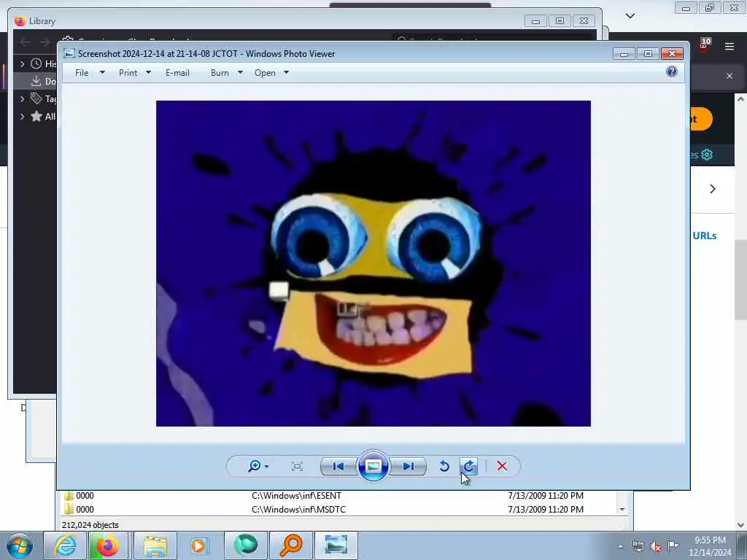The height and width of the screenshot is (560, 747).
Task: Click the C:\Windows\inf\MSDTC path
Action: coord(298,510)
